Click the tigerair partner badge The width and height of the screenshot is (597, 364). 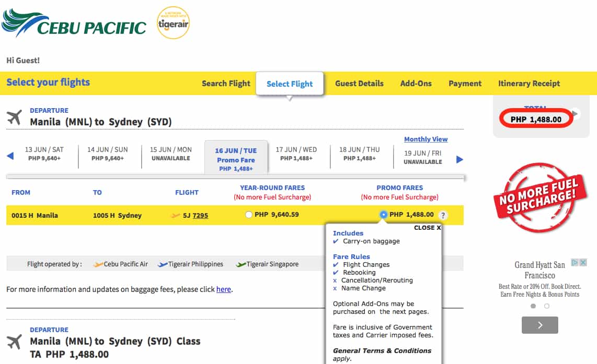coord(173,23)
